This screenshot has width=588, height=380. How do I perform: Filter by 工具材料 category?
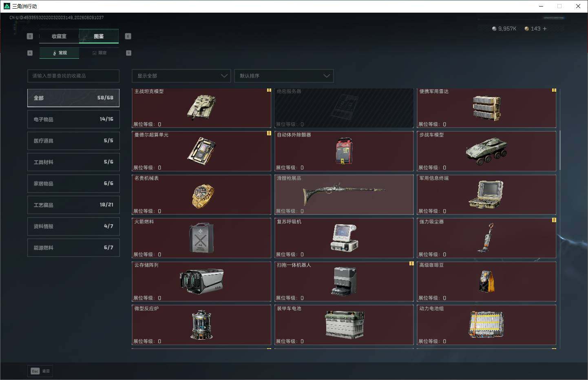pyautogui.click(x=73, y=162)
